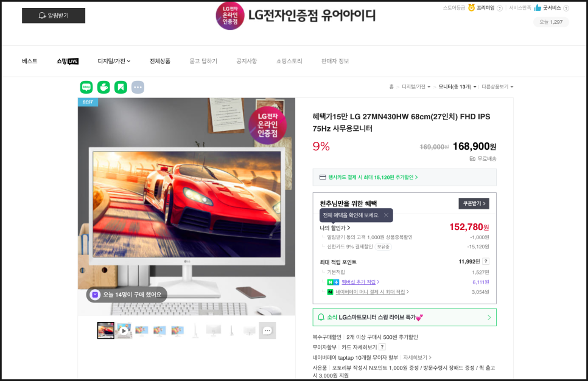The image size is (588, 381).
Task: Expand the 디지털/가전 category menu
Action: (114, 61)
